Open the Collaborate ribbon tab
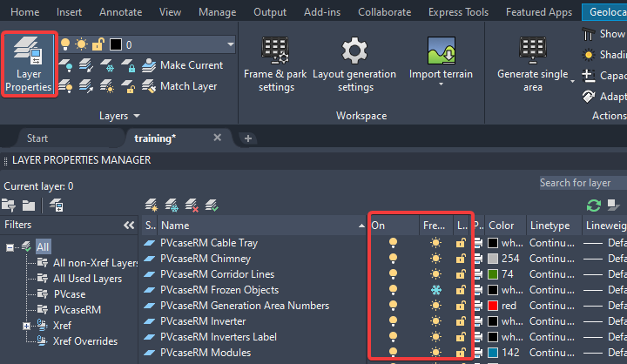The height and width of the screenshot is (364, 627). click(384, 12)
